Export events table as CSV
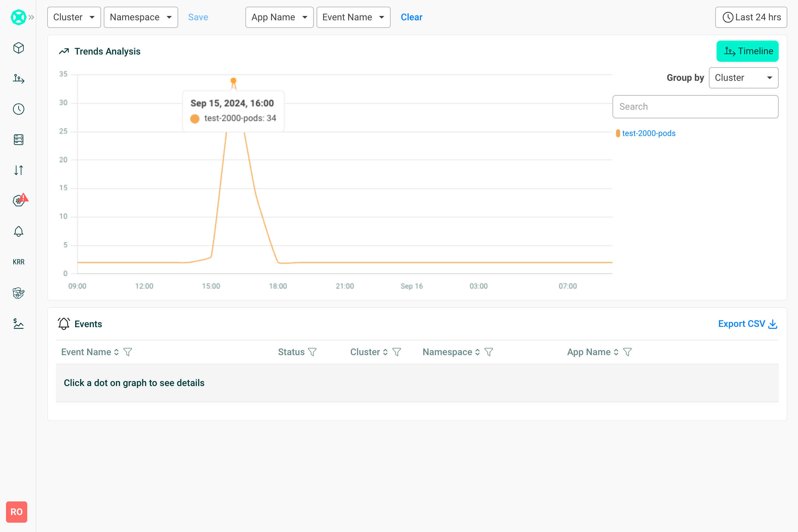Viewport: 798px width, 532px height. click(747, 324)
